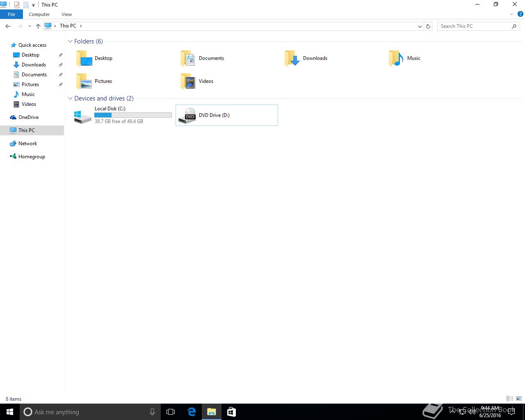Open Customize Quick Access Toolbar dropdown
The width and height of the screenshot is (525, 420).
tap(33, 5)
